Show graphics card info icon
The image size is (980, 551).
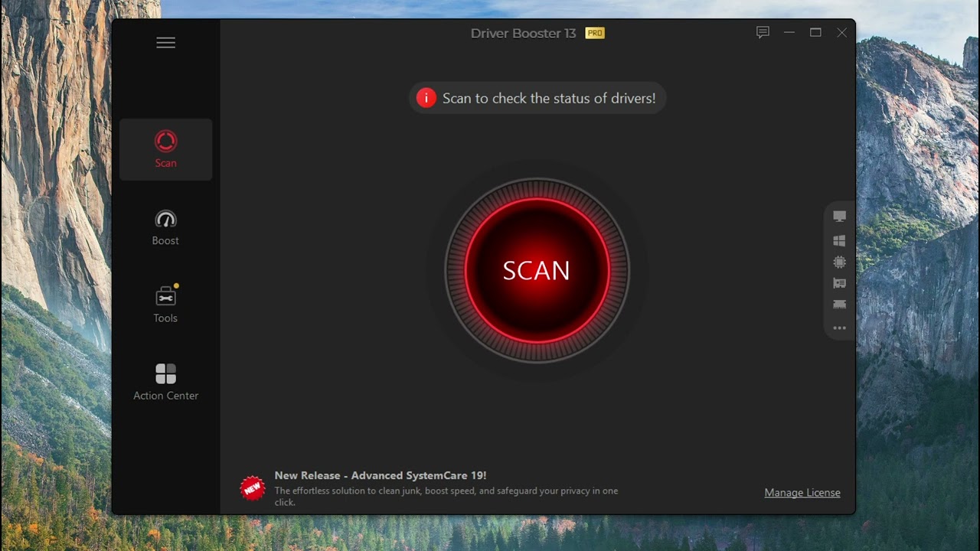839,283
